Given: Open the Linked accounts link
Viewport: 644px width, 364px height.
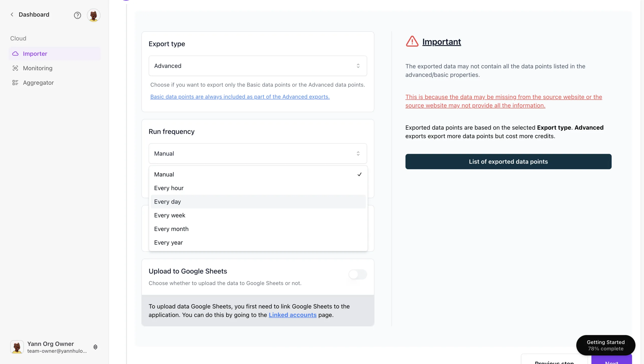Looking at the screenshot, I should (293, 315).
